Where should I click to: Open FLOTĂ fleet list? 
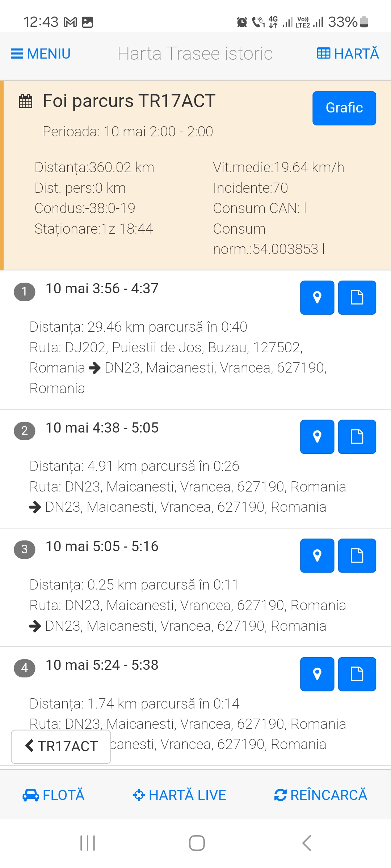pos(53,795)
